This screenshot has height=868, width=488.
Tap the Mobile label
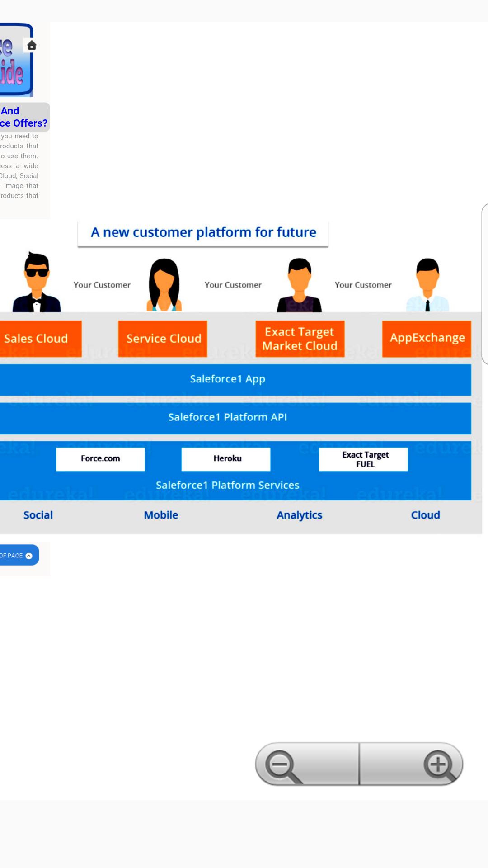pyautogui.click(x=161, y=515)
